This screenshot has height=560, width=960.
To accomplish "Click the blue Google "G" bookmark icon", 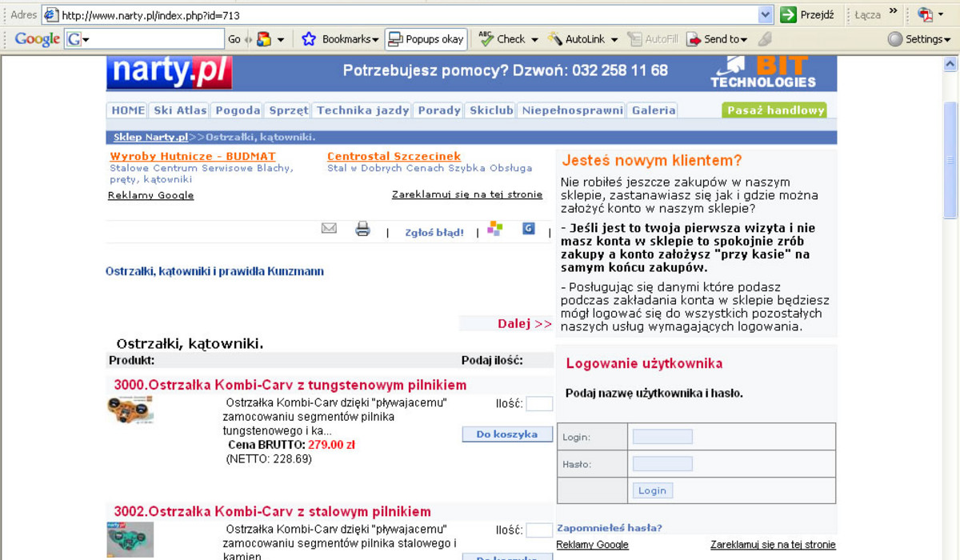I will pyautogui.click(x=528, y=228).
